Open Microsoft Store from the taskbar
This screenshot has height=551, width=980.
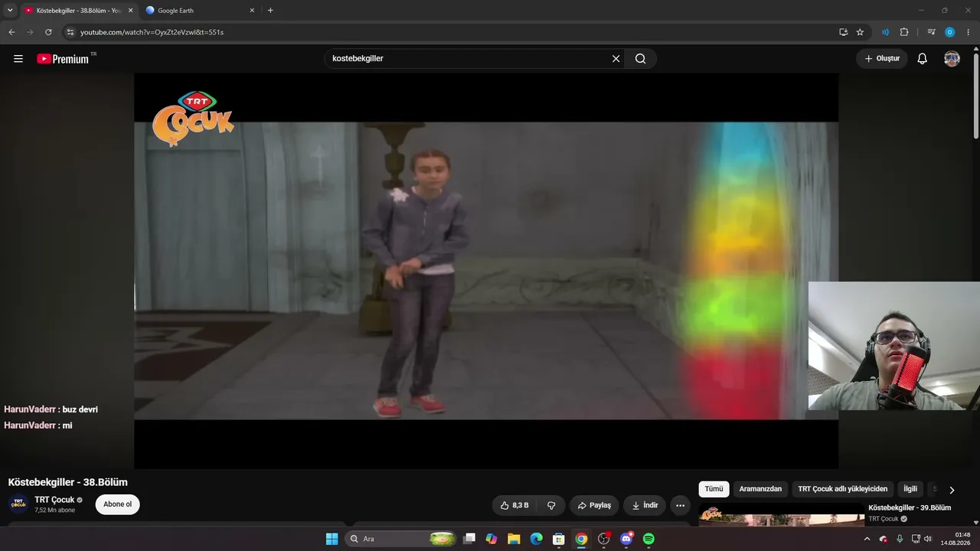tap(559, 539)
